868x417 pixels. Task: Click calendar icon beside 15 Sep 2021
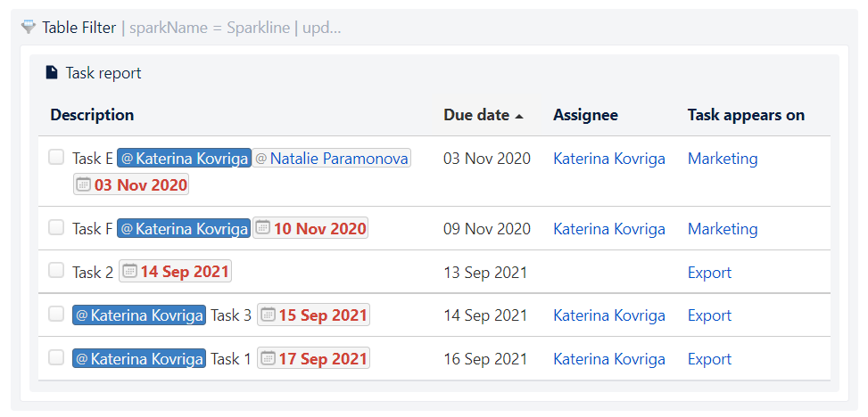[x=268, y=315]
